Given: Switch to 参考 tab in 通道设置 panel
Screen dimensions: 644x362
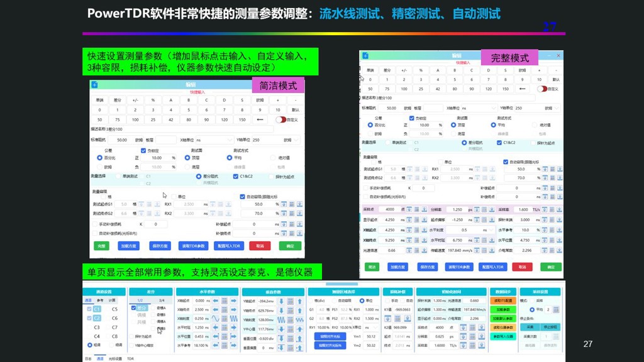Looking at the screenshot, I should (x=100, y=300).
